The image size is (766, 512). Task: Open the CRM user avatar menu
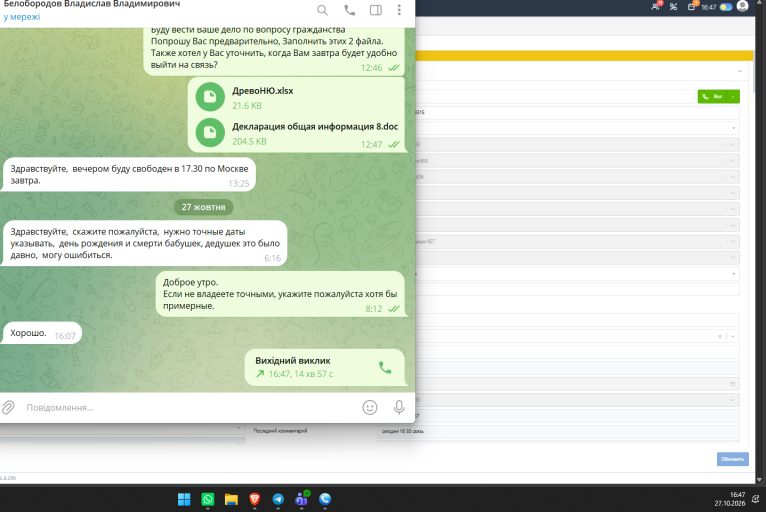[x=743, y=6]
